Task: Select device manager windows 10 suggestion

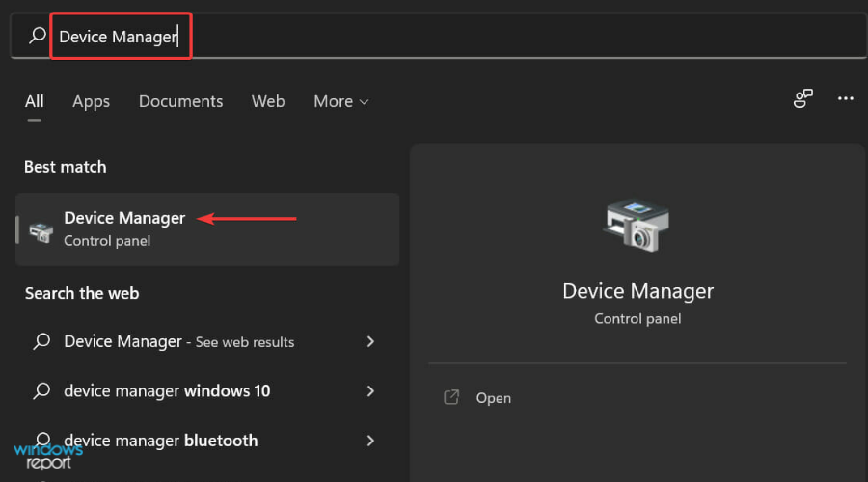Action: [167, 390]
